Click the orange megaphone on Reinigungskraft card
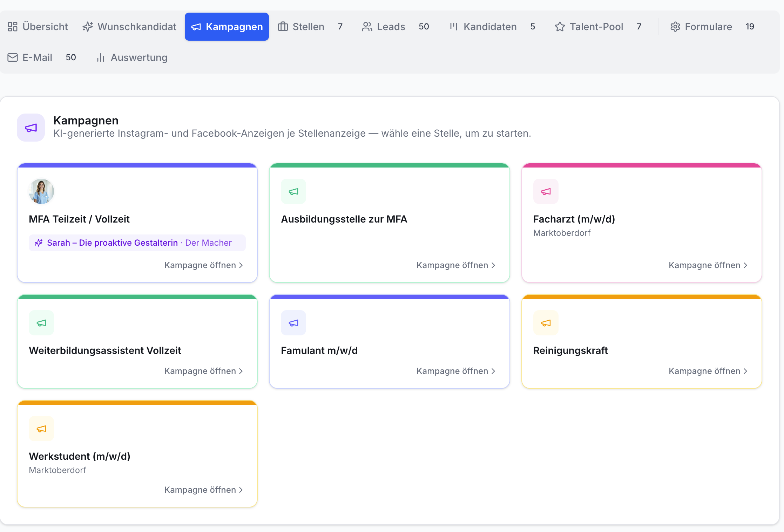The image size is (784, 532). [x=546, y=323]
